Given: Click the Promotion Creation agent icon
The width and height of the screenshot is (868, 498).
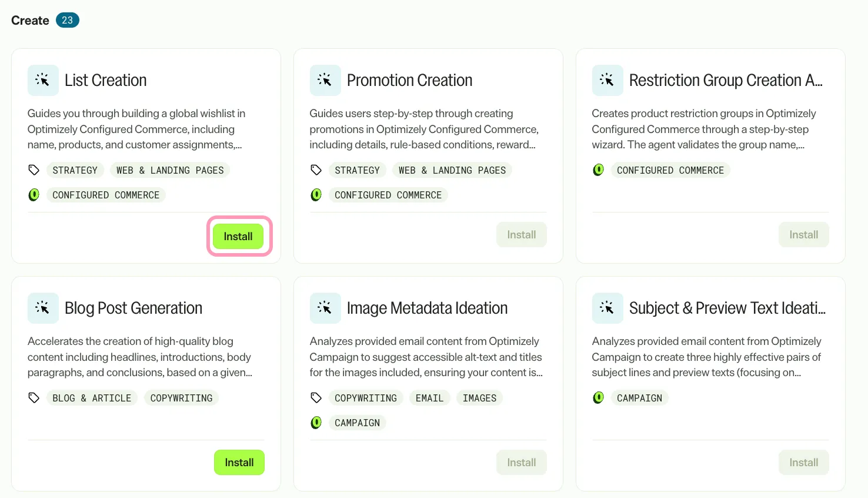Looking at the screenshot, I should pos(325,80).
